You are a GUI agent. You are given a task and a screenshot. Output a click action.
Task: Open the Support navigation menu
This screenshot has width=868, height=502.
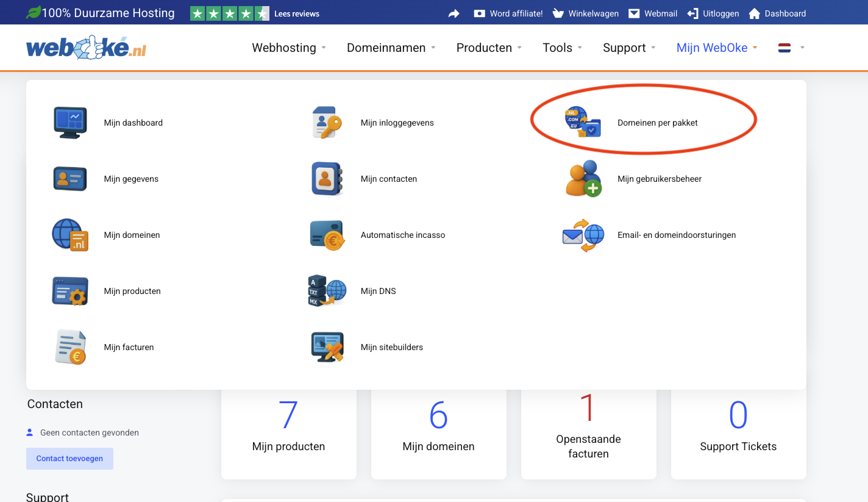(x=628, y=48)
